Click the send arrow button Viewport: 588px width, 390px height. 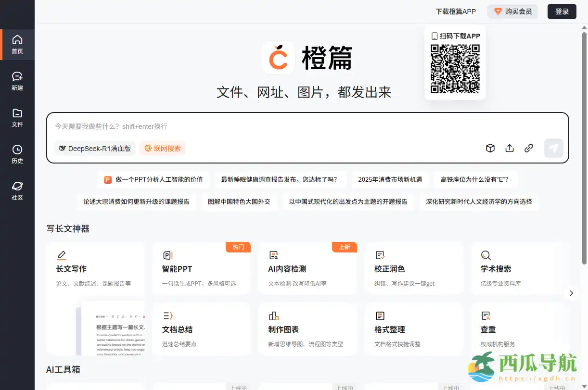tap(553, 148)
